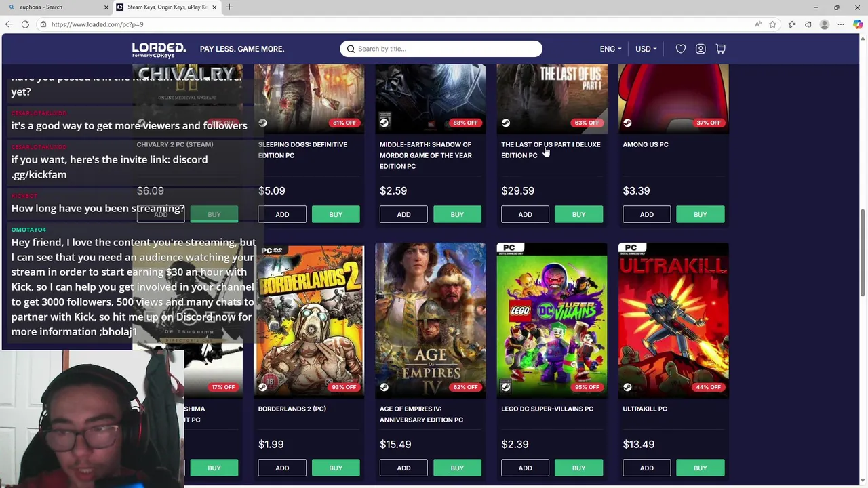This screenshot has height=488, width=868.
Task: Open the Among Us PC title link
Action: tap(646, 144)
